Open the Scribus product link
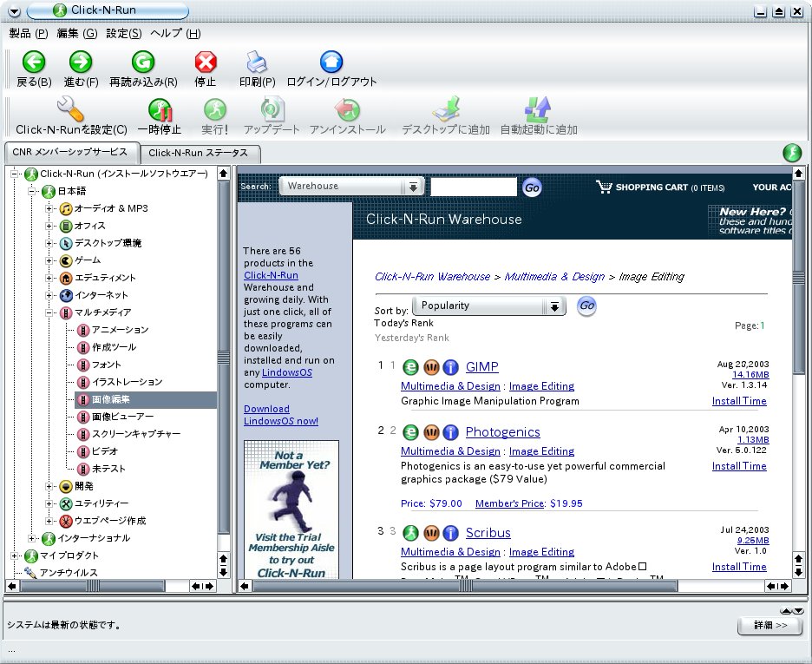 488,532
